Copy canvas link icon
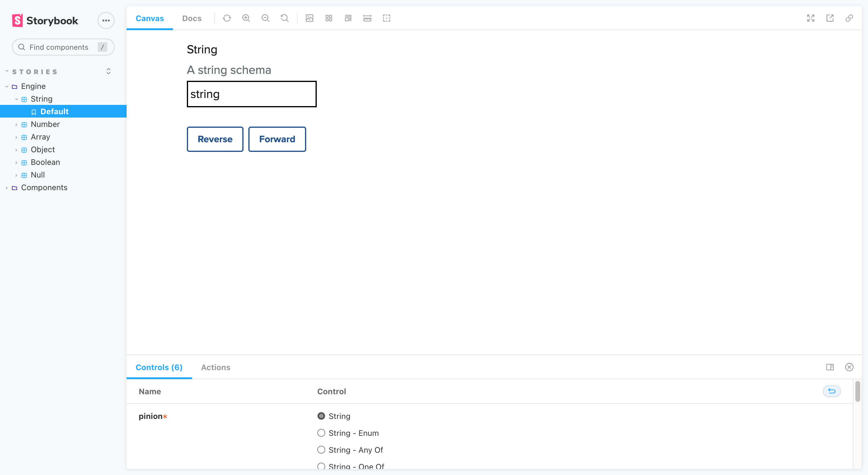Screen dimensions: 868x475 [849, 18]
